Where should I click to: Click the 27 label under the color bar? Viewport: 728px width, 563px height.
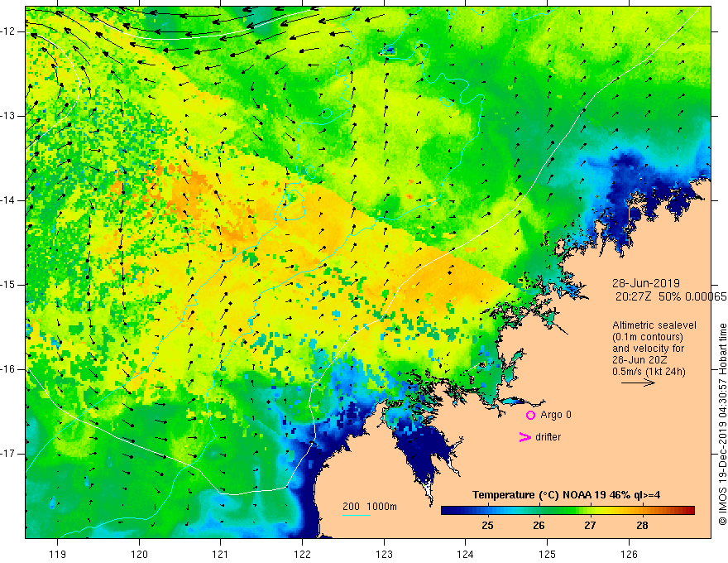590,526
